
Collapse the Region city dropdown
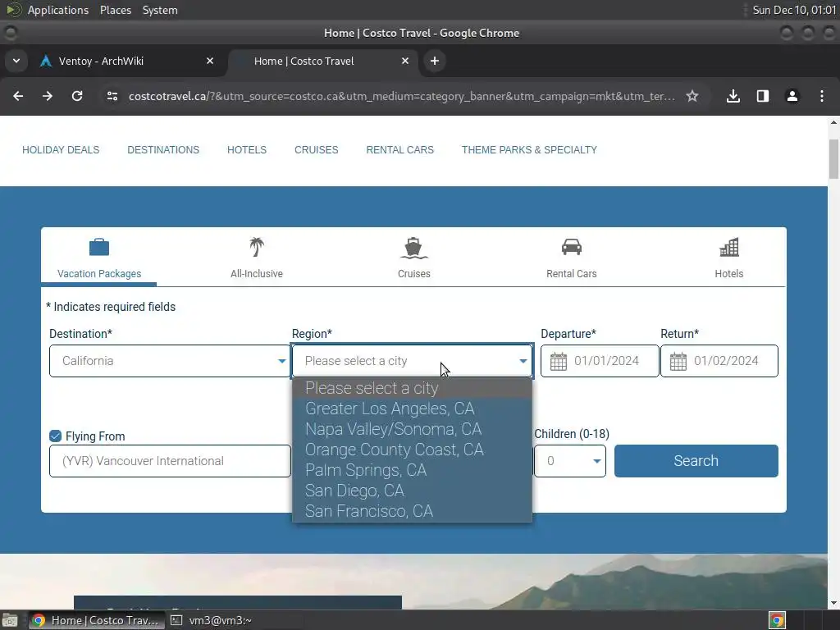pyautogui.click(x=412, y=361)
